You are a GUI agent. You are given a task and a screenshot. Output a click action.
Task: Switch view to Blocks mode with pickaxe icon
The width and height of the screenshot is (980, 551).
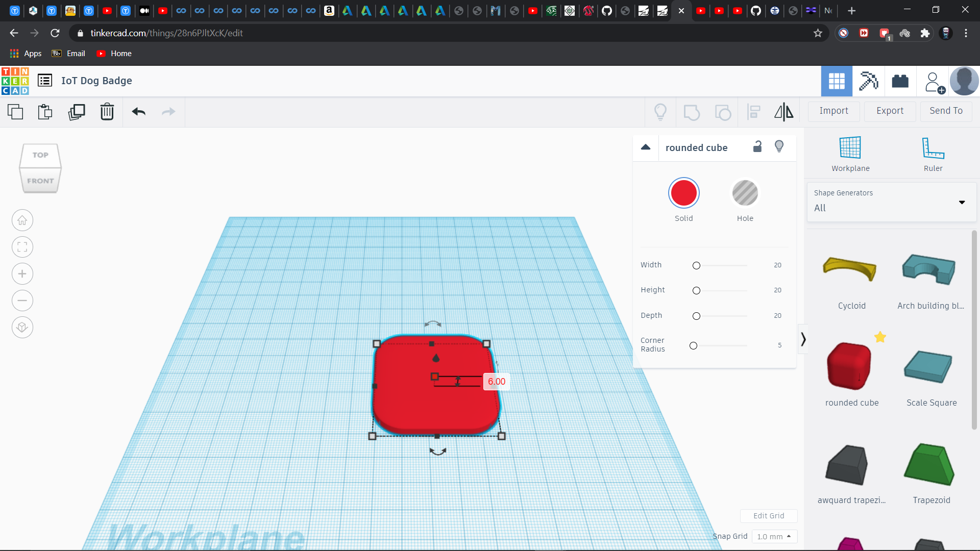(x=868, y=81)
